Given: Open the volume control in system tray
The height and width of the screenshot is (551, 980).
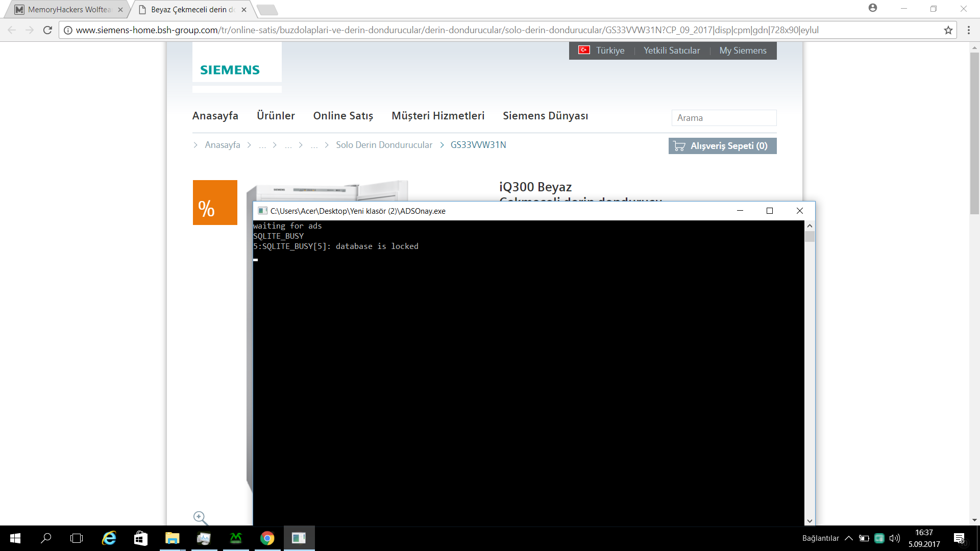Looking at the screenshot, I should (x=895, y=538).
